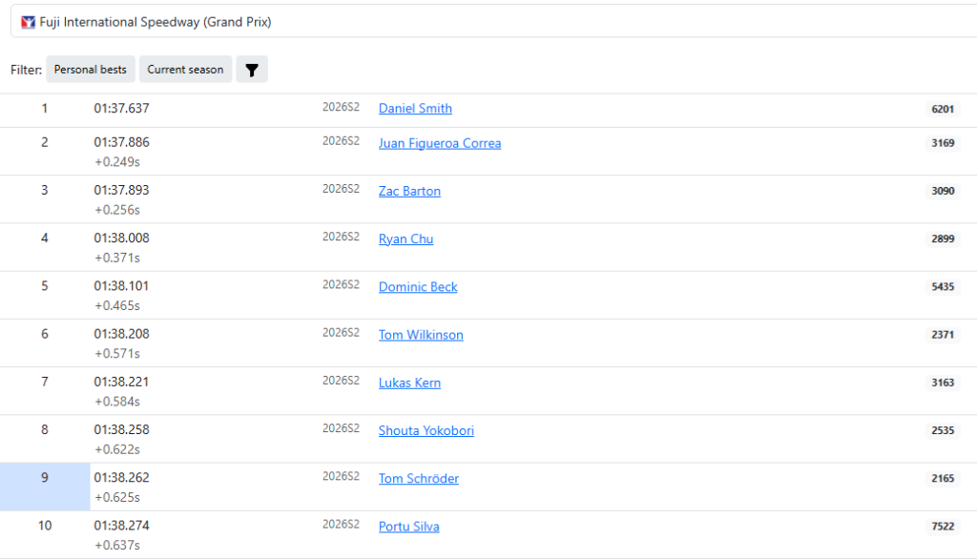The image size is (977, 560).
Task: Toggle the Current season filter
Action: coord(185,70)
